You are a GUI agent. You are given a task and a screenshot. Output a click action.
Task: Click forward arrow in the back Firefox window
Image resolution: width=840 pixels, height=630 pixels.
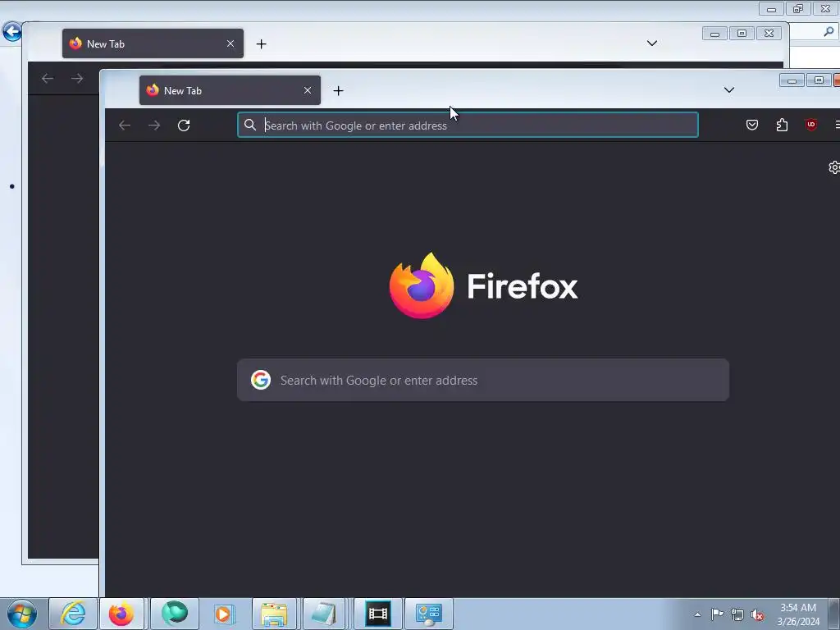click(77, 79)
